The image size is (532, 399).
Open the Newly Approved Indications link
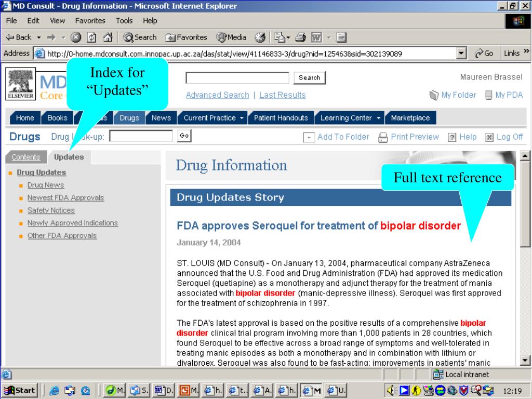[x=73, y=223]
